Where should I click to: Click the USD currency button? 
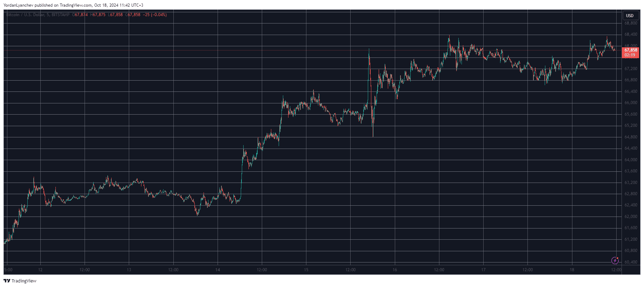(x=630, y=15)
